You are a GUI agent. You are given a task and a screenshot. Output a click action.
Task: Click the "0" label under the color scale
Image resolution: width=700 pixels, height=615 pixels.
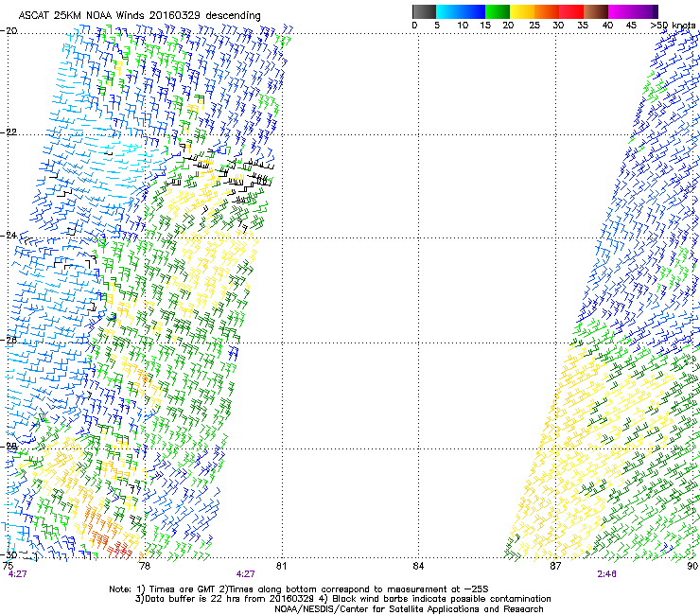tap(414, 25)
